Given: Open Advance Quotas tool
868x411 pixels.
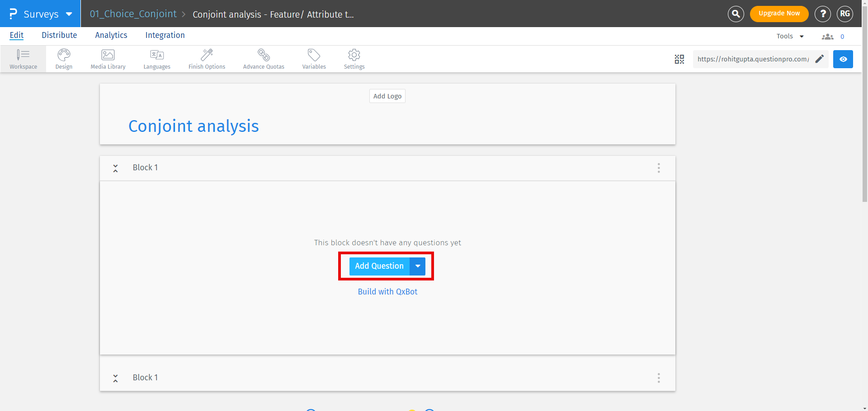Looking at the screenshot, I should click(x=264, y=59).
